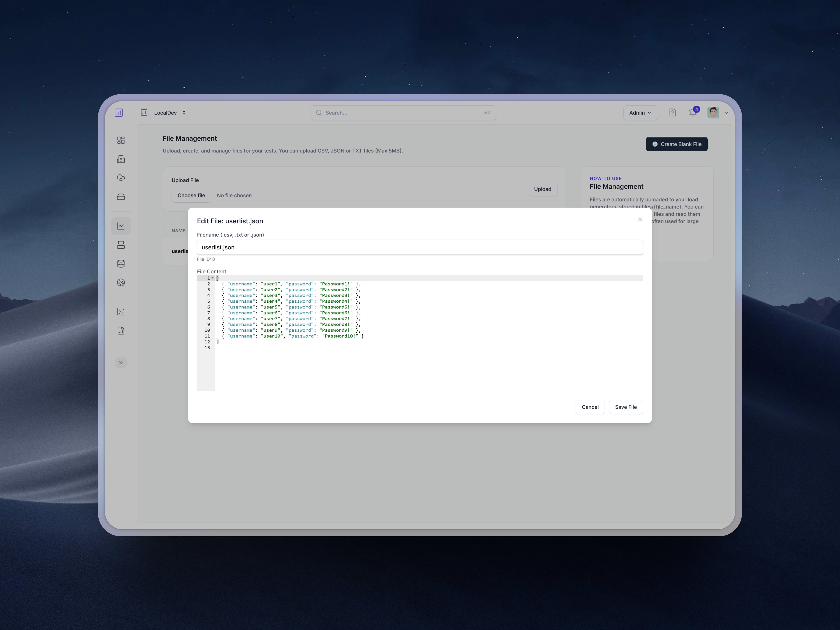The height and width of the screenshot is (630, 840).
Task: Click the chart icon beside LocalDev
Action: (144, 113)
